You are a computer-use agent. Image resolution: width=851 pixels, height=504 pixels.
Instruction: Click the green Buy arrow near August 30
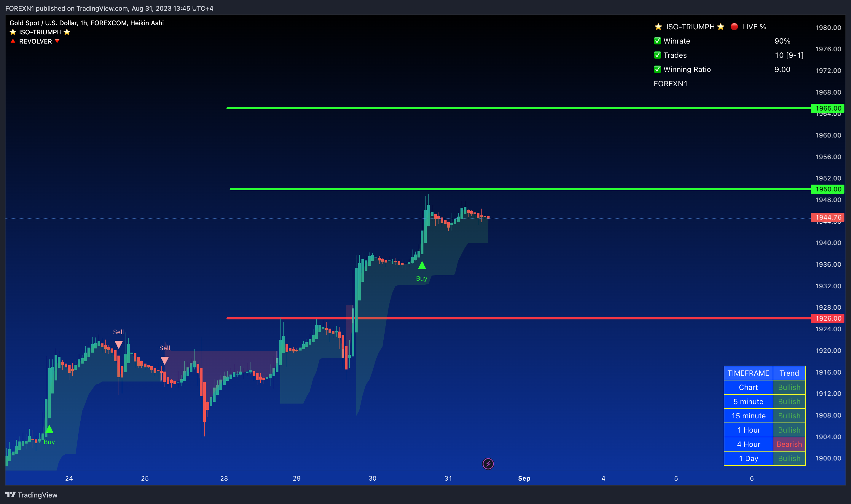click(422, 265)
